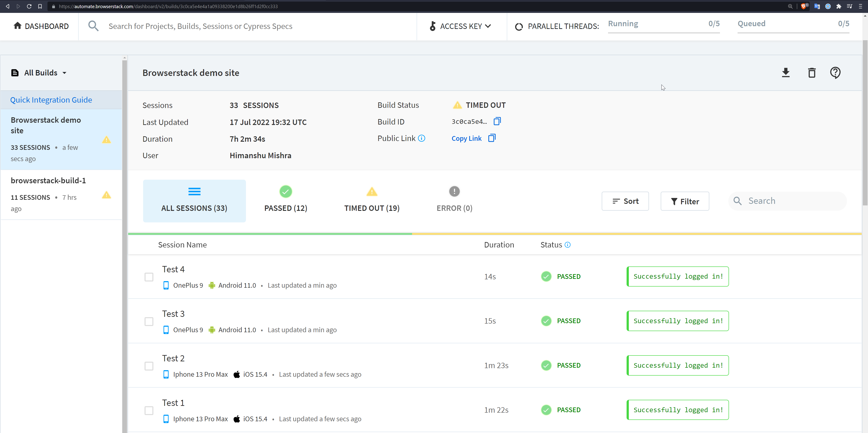Click browser reload page icon
868x433 pixels.
click(x=29, y=6)
